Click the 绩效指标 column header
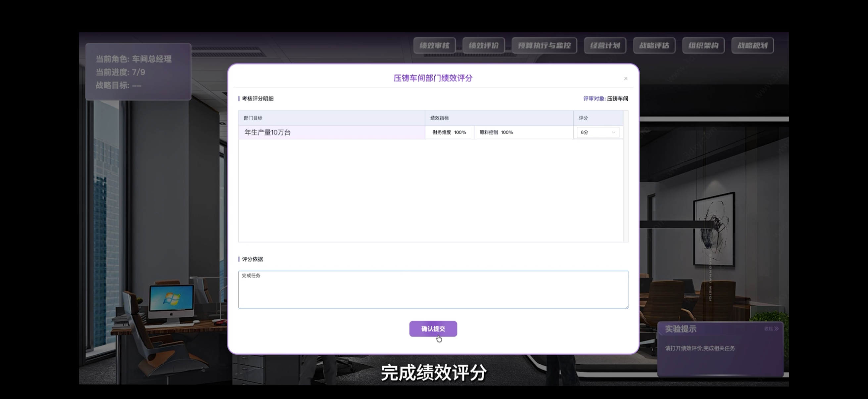The image size is (868, 399). pyautogui.click(x=499, y=118)
